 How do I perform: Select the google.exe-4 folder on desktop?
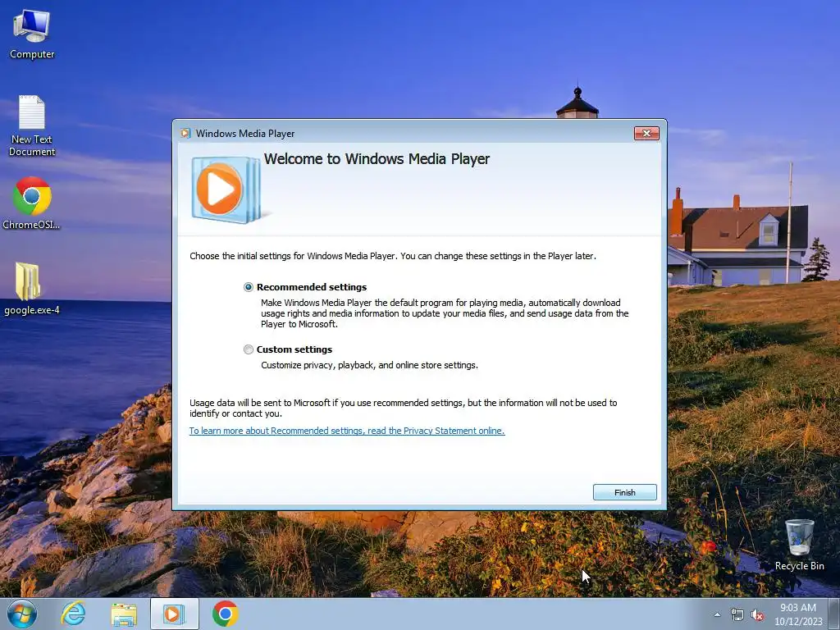tap(32, 289)
